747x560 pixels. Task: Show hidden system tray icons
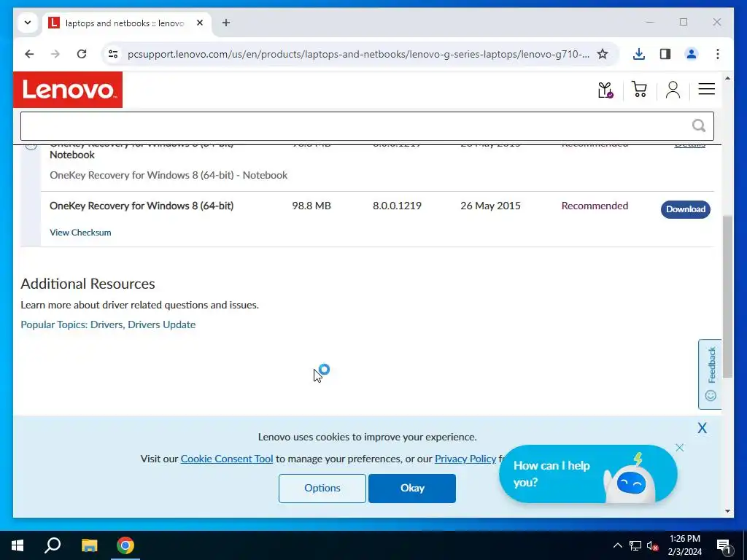coord(617,545)
